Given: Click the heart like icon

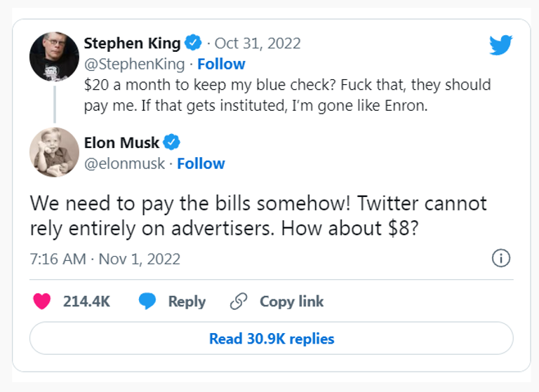Looking at the screenshot, I should click(x=43, y=302).
